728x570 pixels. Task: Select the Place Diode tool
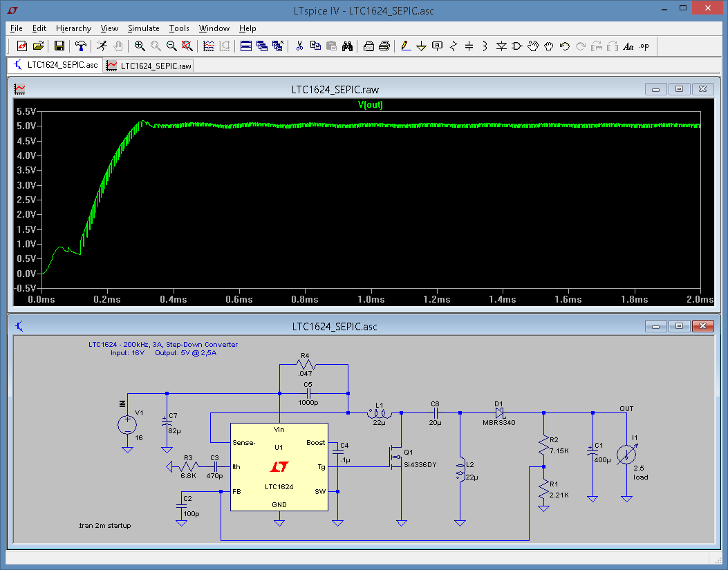pyautogui.click(x=501, y=46)
